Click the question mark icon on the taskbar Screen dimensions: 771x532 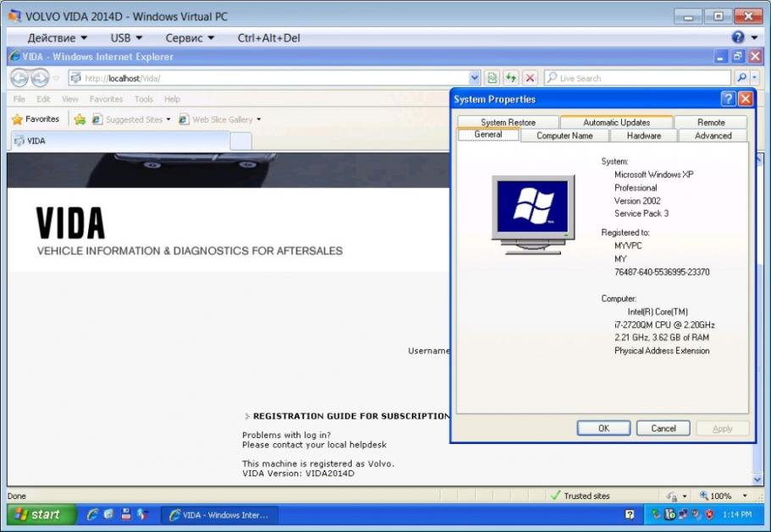pos(630,515)
